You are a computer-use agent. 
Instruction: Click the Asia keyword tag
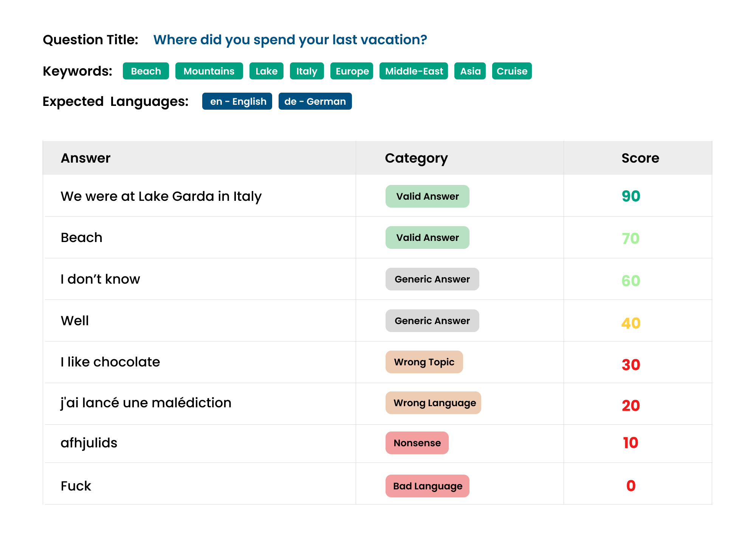pos(470,71)
